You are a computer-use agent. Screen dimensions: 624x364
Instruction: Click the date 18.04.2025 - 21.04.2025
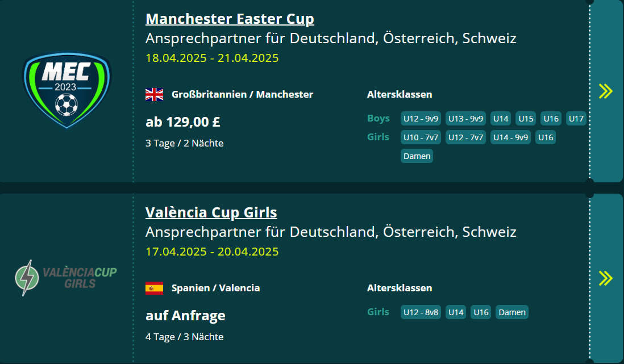pos(212,58)
